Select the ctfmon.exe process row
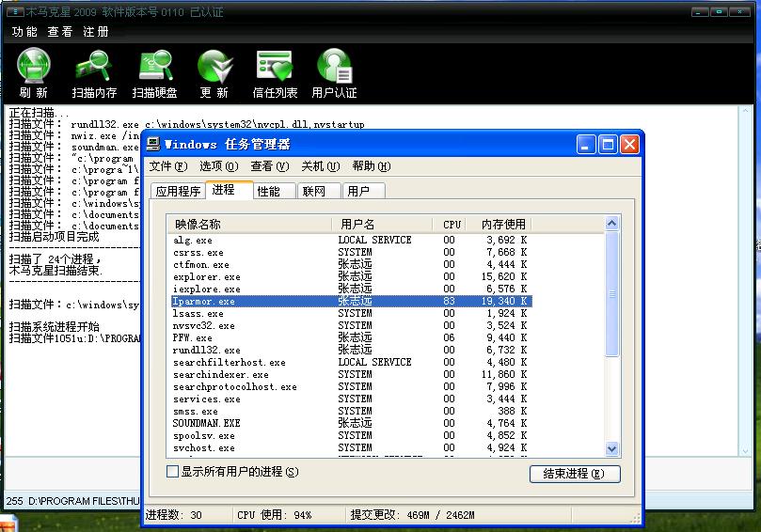The height and width of the screenshot is (532, 761). [x=352, y=264]
